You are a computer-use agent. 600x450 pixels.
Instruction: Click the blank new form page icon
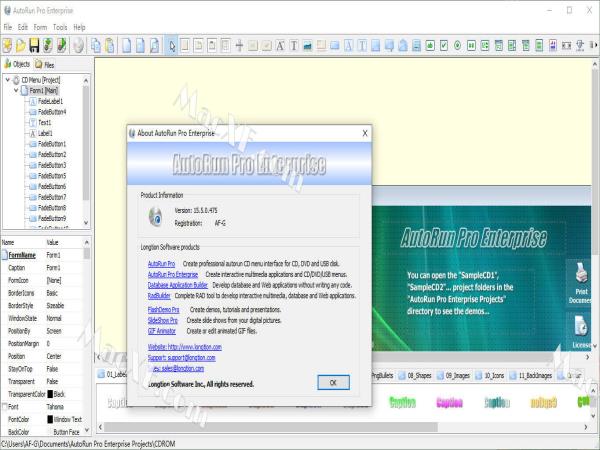click(x=126, y=46)
